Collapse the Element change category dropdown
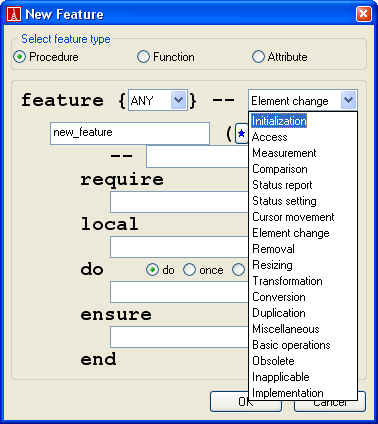 [349, 100]
